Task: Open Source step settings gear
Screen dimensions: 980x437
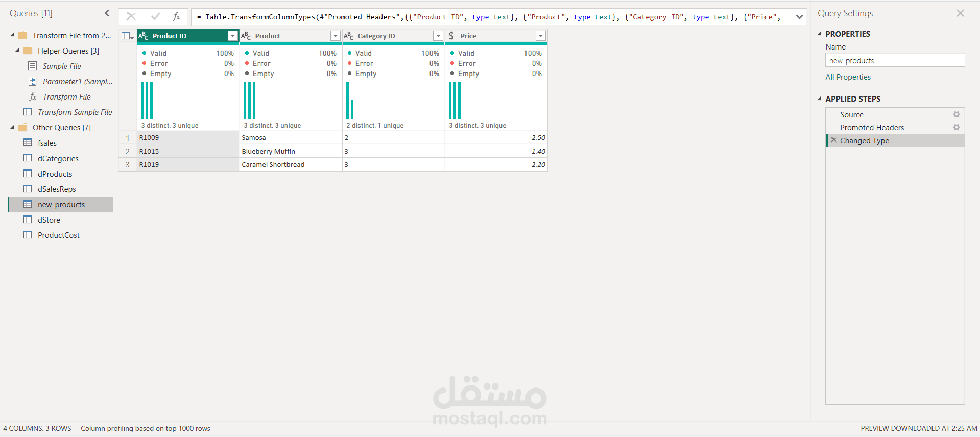Action: coord(957,115)
